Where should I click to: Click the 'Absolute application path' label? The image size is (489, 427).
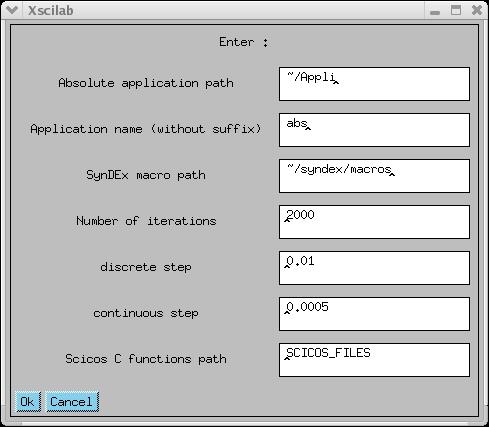pos(146,83)
